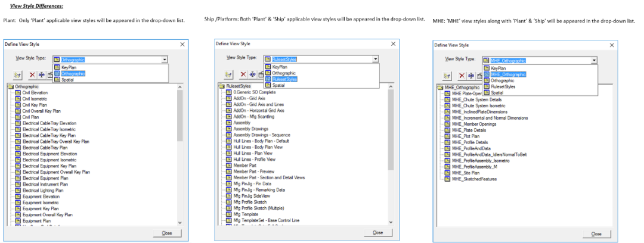The width and height of the screenshot is (644, 243).
Task: Choose Spatial in Orthographic dialog dropdown list
Action: [110, 80]
